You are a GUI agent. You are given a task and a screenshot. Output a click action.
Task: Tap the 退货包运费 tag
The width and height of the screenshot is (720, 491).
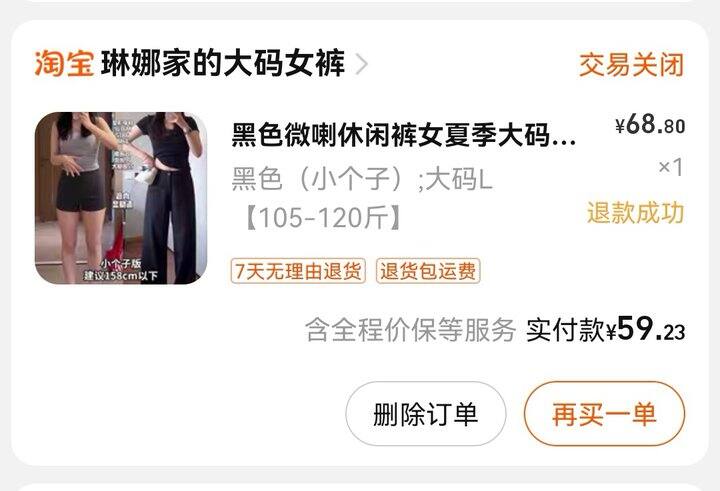428,271
